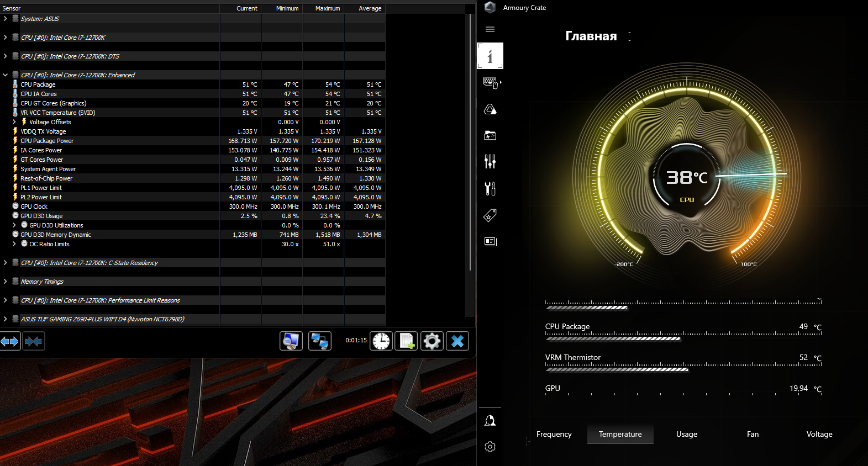868x466 pixels.
Task: Click the Sensor column header
Action: pos(110,8)
